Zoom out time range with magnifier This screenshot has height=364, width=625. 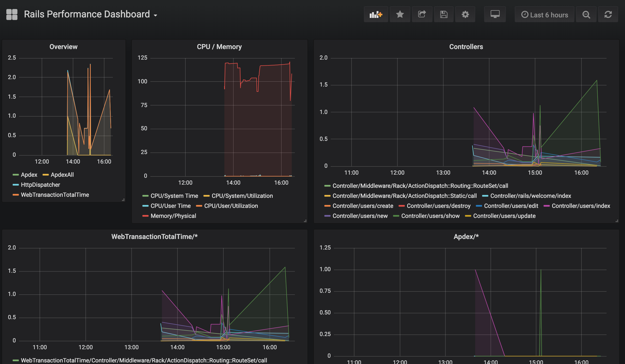[x=586, y=15]
